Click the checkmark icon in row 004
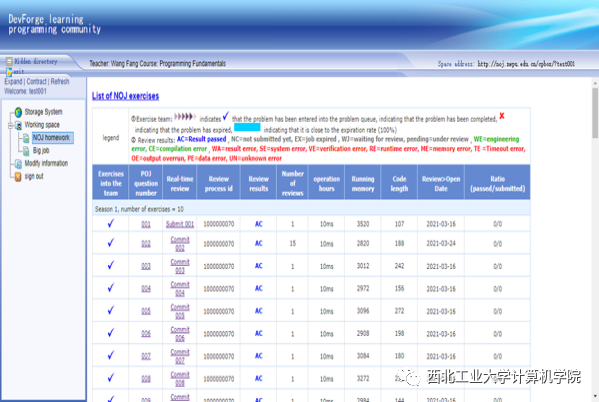Image resolution: width=599 pixels, height=402 pixels. pos(111,288)
